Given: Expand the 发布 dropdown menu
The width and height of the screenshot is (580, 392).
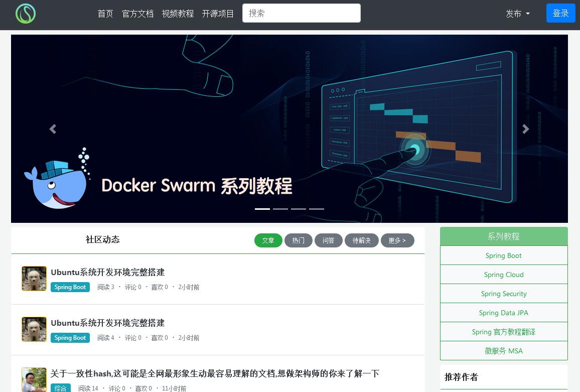Looking at the screenshot, I should (x=517, y=14).
